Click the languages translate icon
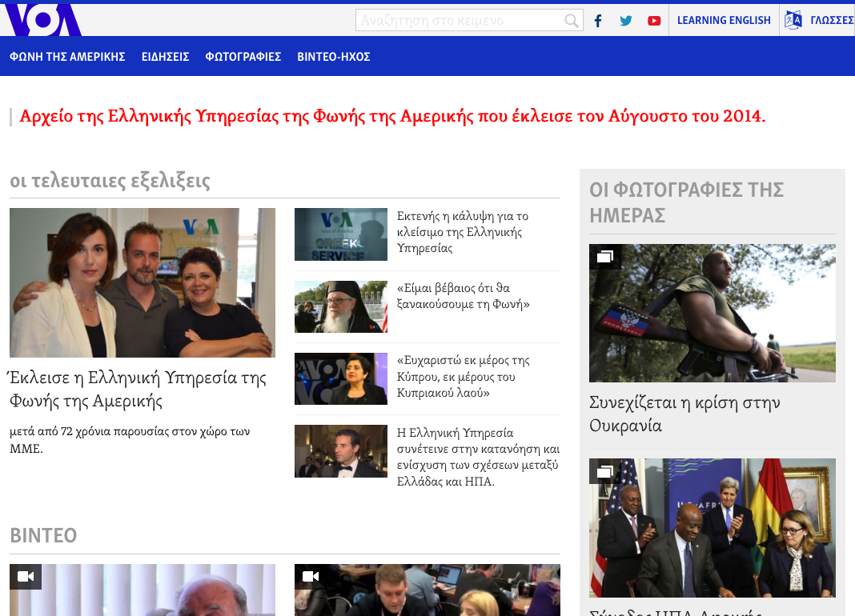 793,21
